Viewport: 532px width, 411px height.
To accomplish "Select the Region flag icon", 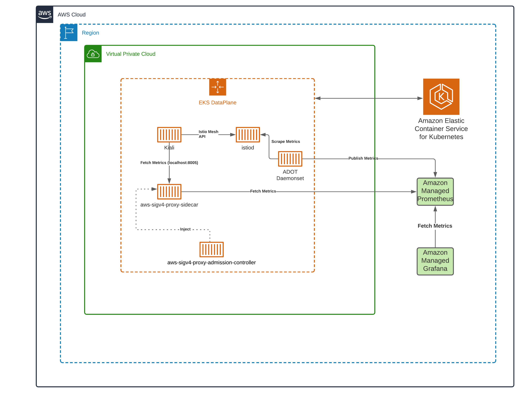I will click(69, 32).
